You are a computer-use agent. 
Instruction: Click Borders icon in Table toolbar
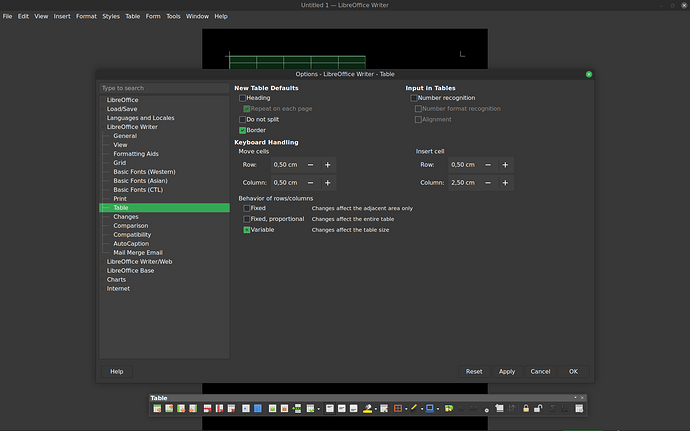(398, 409)
